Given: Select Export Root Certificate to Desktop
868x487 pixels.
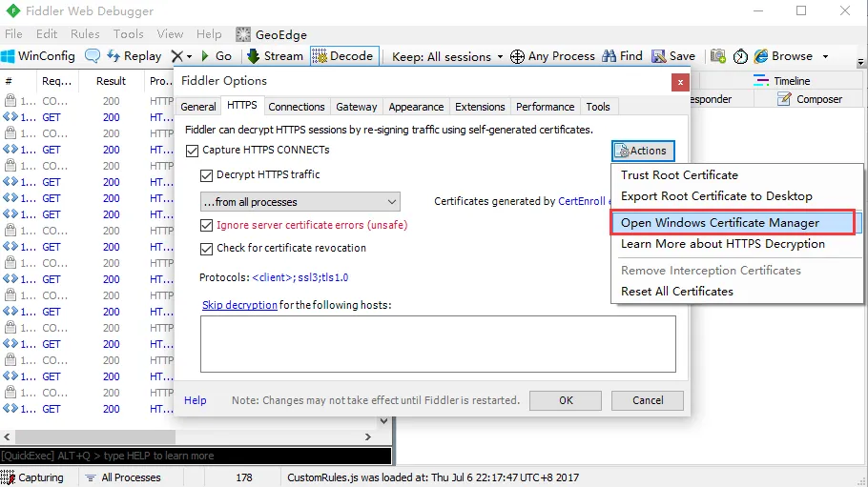Looking at the screenshot, I should pyautogui.click(x=716, y=196).
